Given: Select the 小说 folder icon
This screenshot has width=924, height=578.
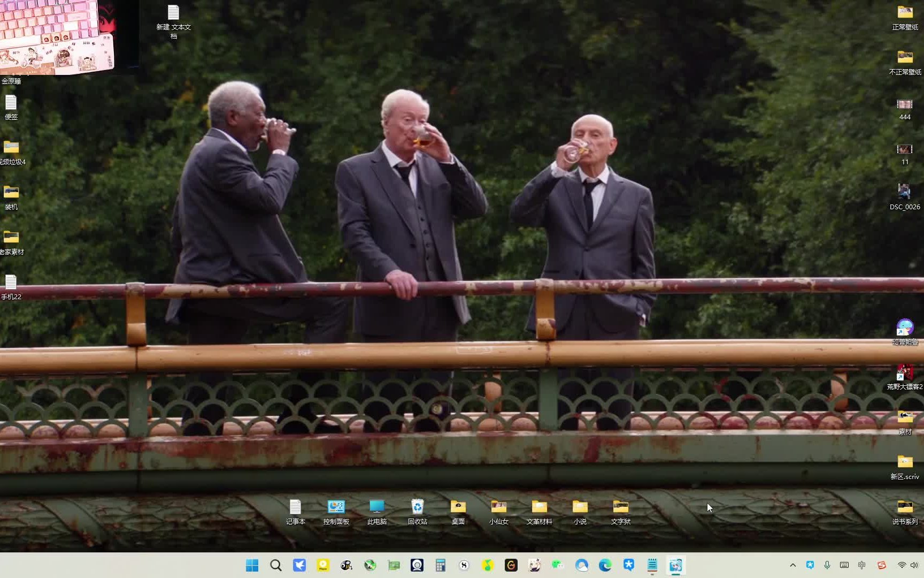Looking at the screenshot, I should pos(580,512).
